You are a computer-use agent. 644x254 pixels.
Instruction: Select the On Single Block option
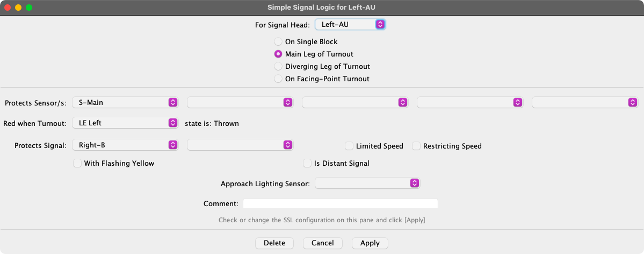coord(278,41)
